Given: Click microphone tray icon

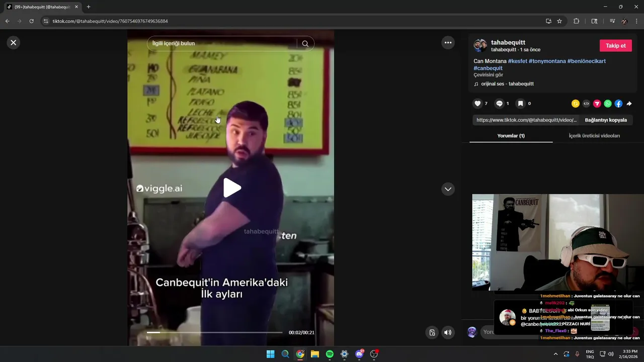Looking at the screenshot, I should (577, 354).
